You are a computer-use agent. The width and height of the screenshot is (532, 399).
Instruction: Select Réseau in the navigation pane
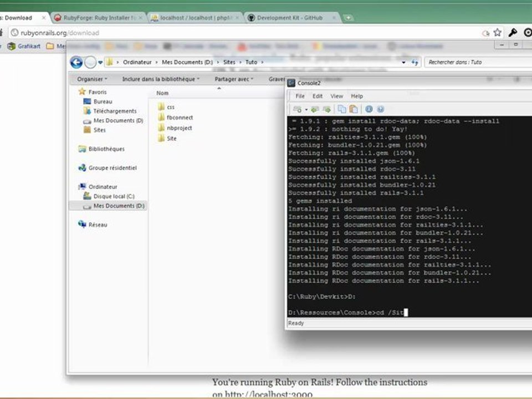93,224
